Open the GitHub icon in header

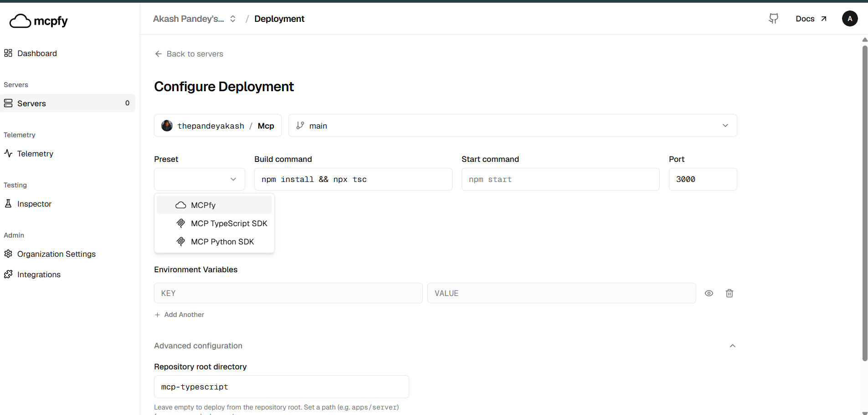(773, 19)
